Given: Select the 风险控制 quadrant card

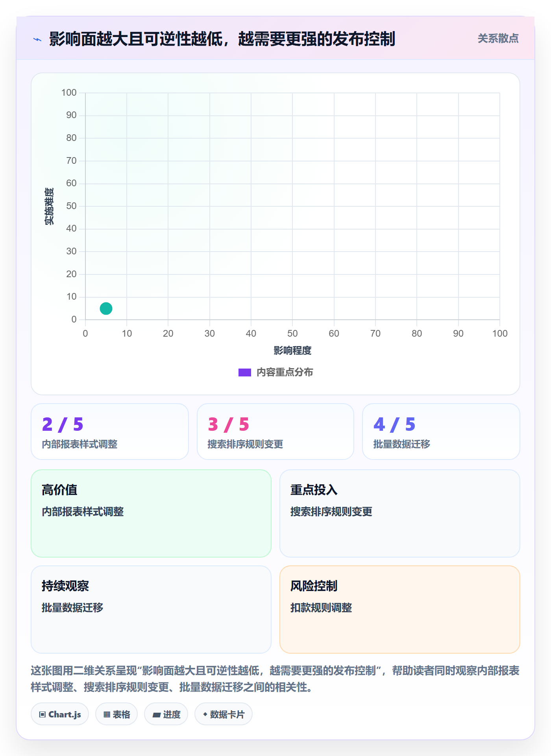Looking at the screenshot, I should click(x=400, y=610).
